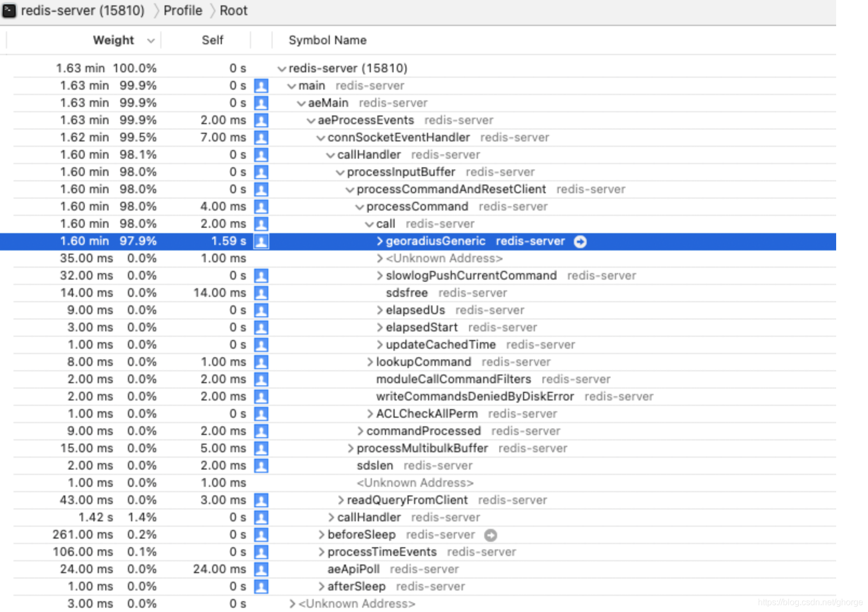The image size is (868, 612).
Task: Expand the processTimeEvents node
Action: click(321, 552)
